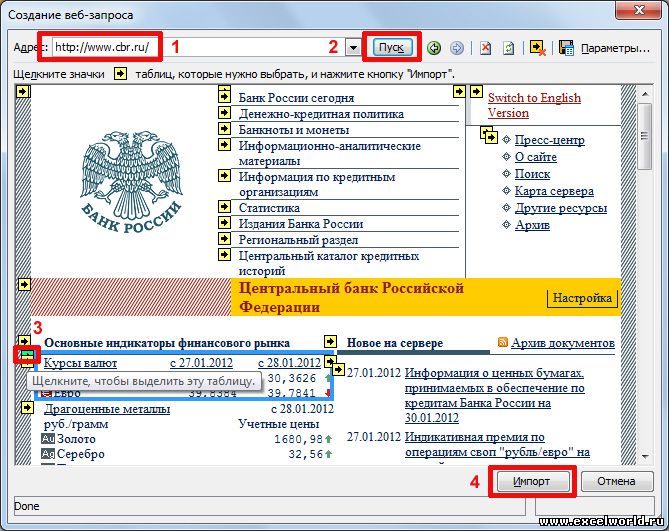Click the Refresh page icon

[x=508, y=48]
